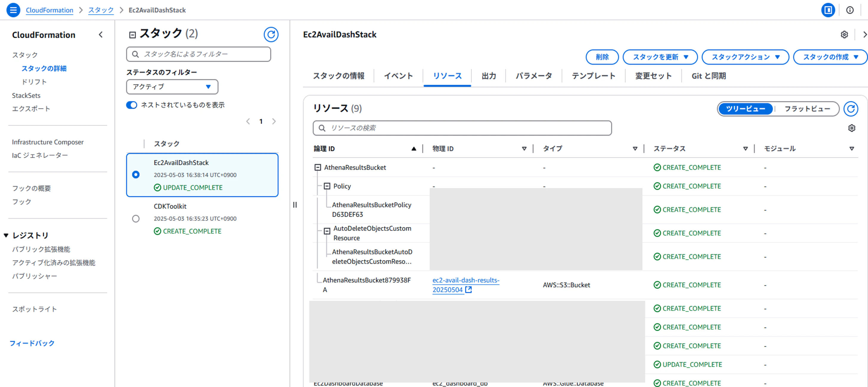
Task: Collapse the AthenaResultsBucket tree node
Action: (317, 167)
